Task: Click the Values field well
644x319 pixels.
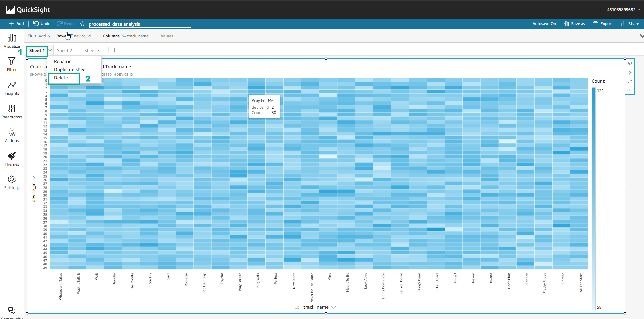Action: [167, 36]
